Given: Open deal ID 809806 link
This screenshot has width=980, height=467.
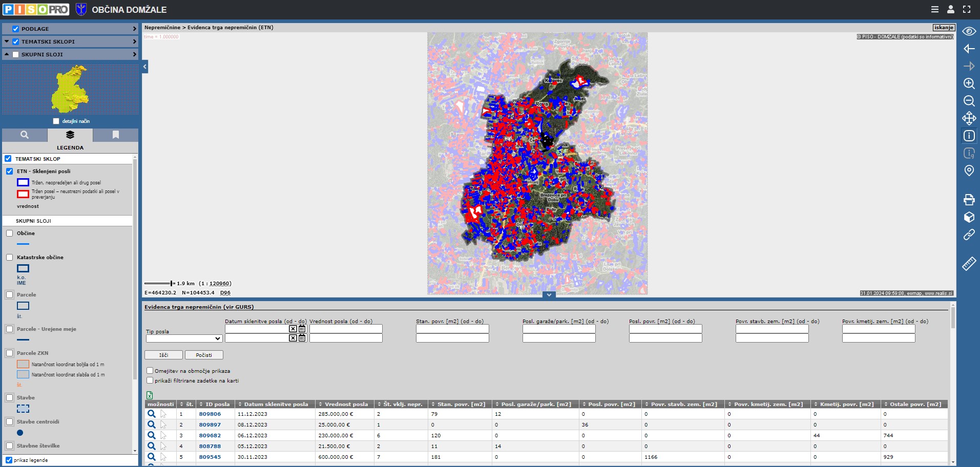Looking at the screenshot, I should click(x=210, y=414).
